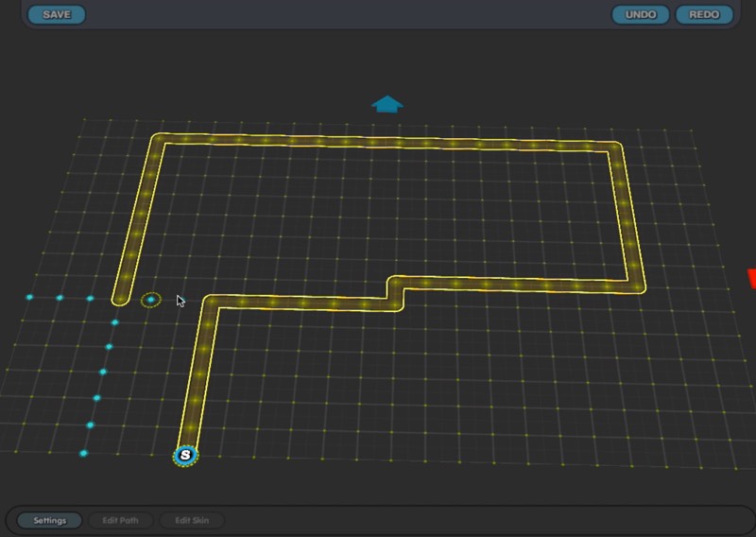Click the circled cyan node beside the track end
This screenshot has width=756, height=537.
(150, 300)
